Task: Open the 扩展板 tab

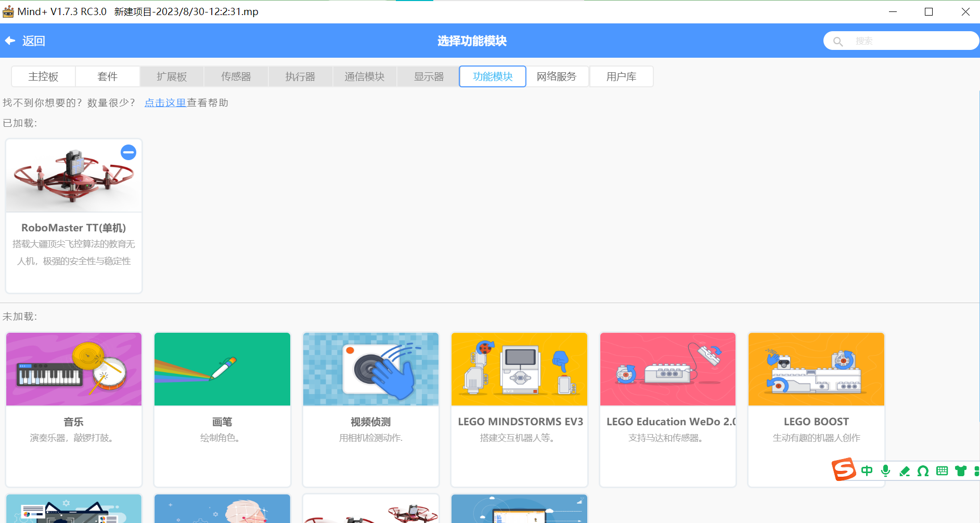Action: pos(172,76)
